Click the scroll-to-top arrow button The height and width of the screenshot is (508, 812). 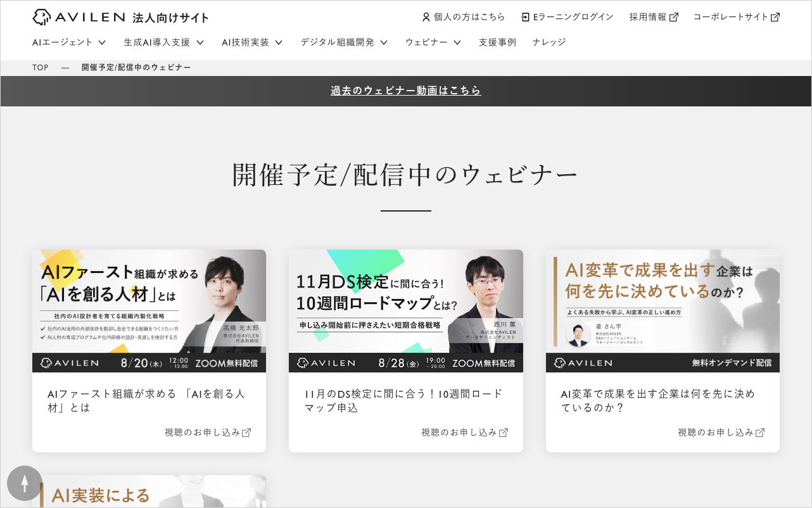click(25, 483)
